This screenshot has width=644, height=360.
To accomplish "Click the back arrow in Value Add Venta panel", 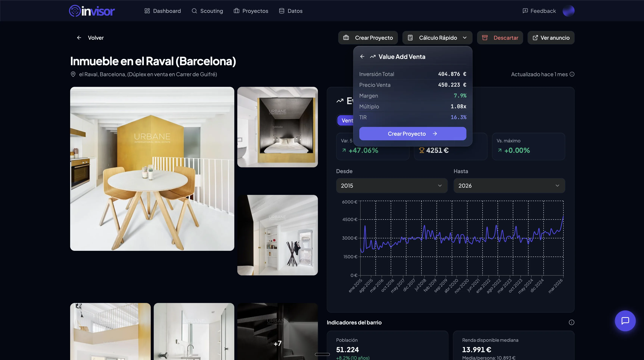I will click(362, 56).
